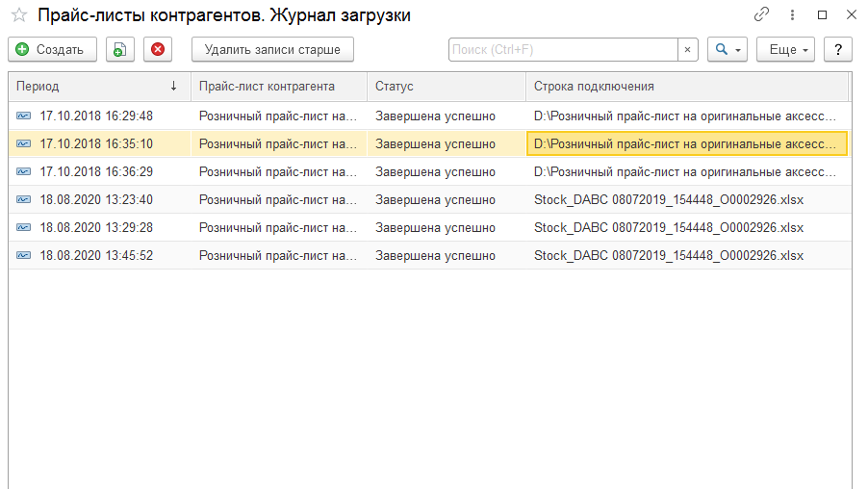Click the copy record icon button
868x489 pixels.
[120, 49]
